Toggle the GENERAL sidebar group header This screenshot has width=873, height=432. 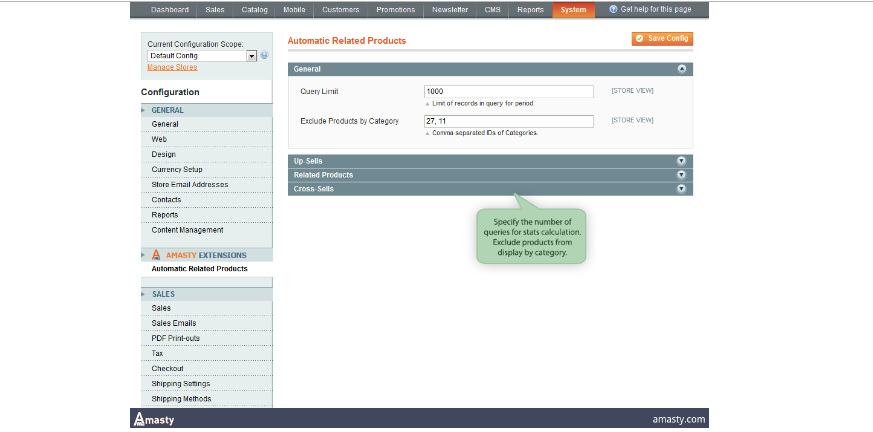pos(207,110)
